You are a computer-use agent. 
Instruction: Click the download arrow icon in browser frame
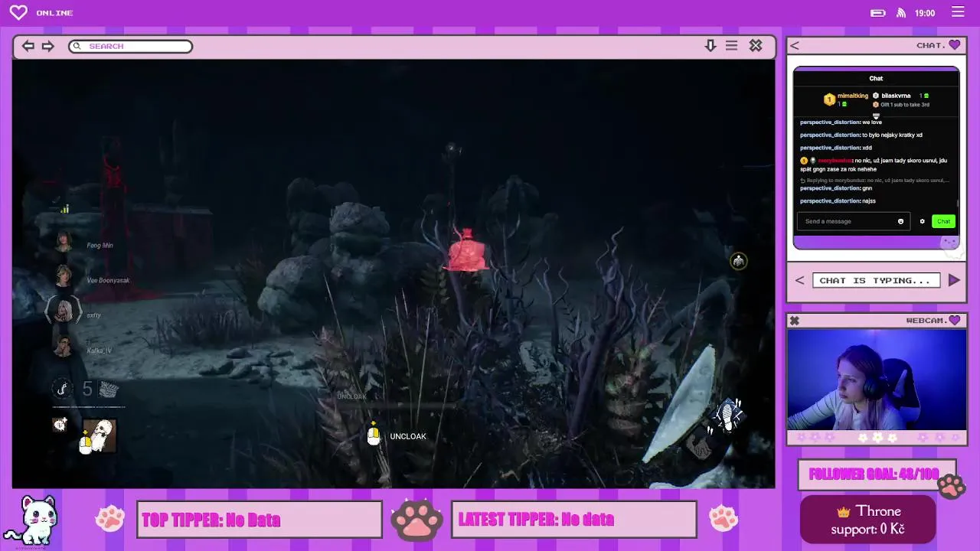click(x=710, y=46)
